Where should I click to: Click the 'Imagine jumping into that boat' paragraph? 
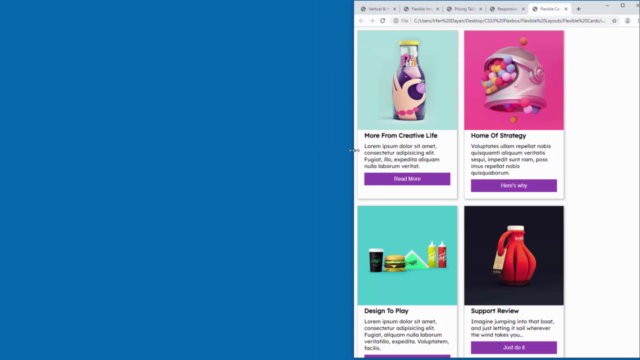tap(512, 328)
